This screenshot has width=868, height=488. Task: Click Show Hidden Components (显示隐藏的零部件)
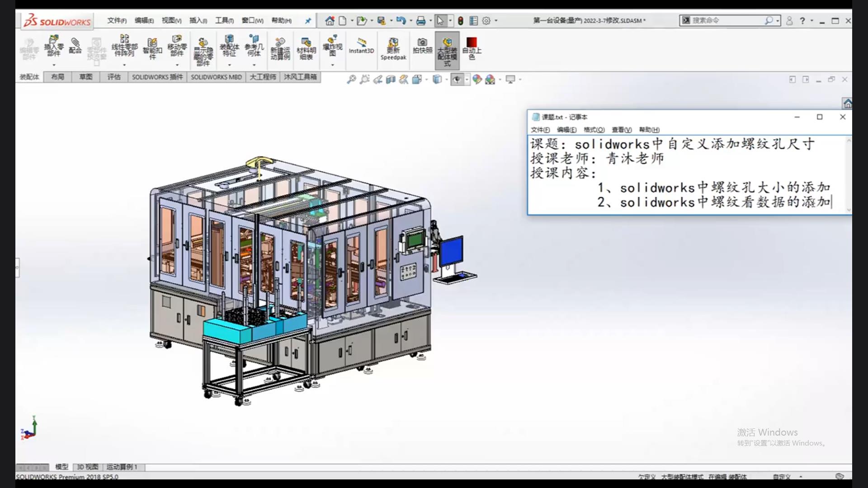[x=203, y=52]
